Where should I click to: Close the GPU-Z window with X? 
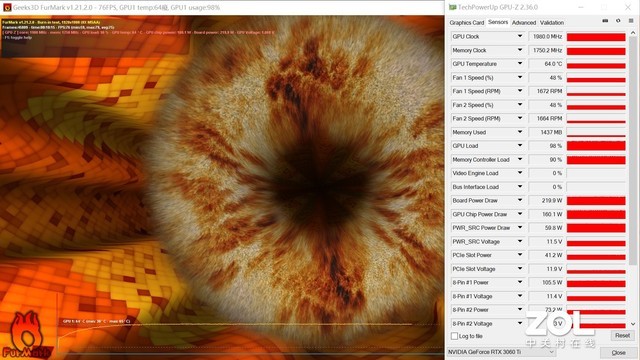(x=628, y=7)
